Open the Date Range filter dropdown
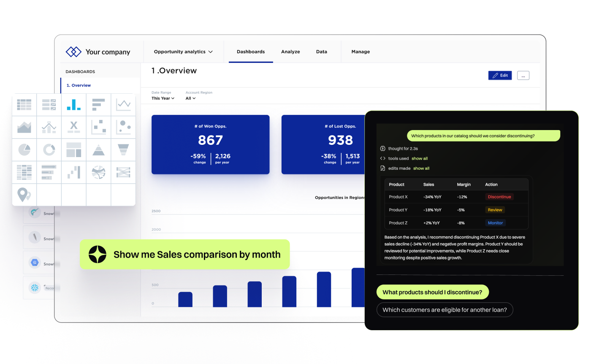This screenshot has height=364, width=591. [x=163, y=98]
